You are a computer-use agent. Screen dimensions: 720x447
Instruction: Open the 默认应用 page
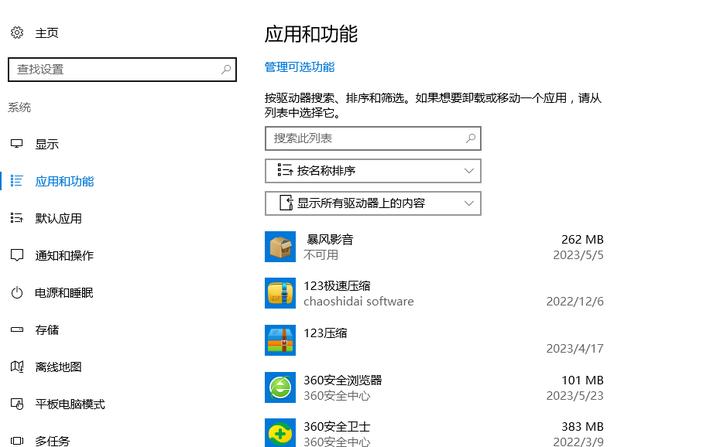click(x=58, y=218)
